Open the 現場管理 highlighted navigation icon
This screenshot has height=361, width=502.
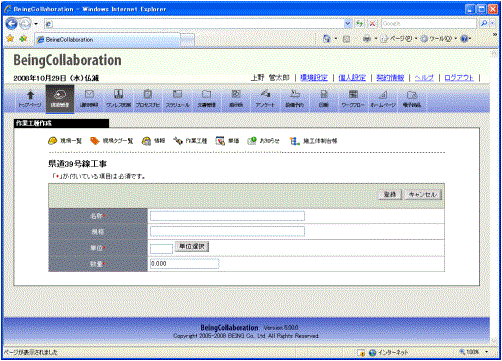[60, 99]
